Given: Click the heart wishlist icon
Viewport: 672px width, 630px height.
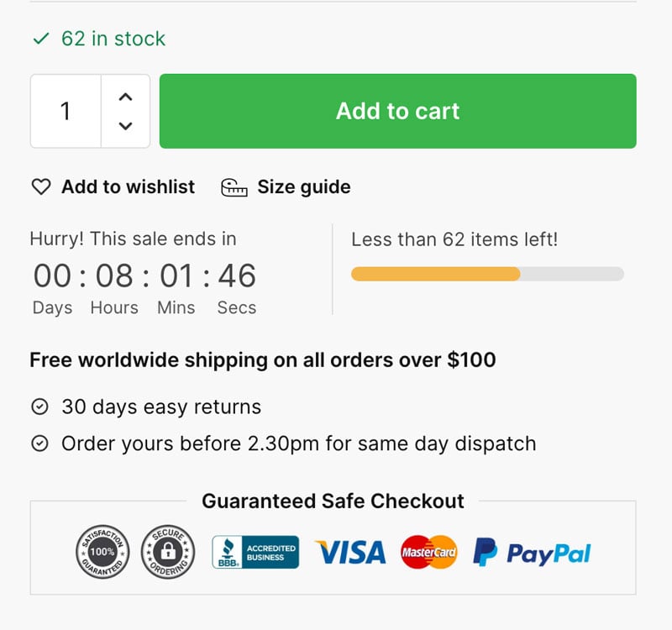Looking at the screenshot, I should coord(41,186).
